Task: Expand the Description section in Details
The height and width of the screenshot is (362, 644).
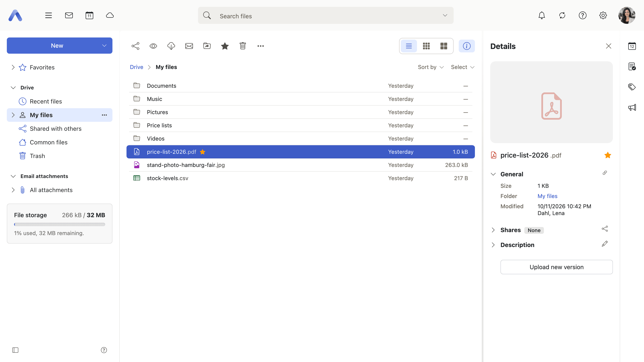Action: point(493,245)
